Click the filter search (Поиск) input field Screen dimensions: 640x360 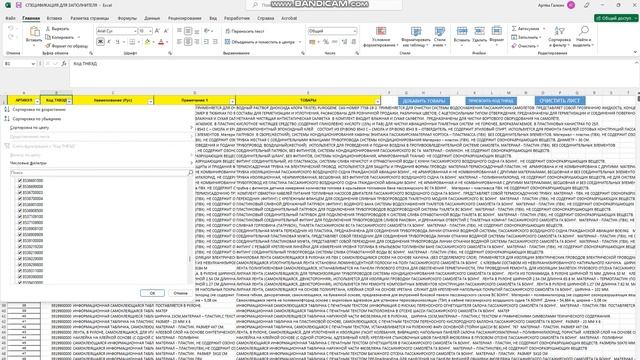pos(98,173)
